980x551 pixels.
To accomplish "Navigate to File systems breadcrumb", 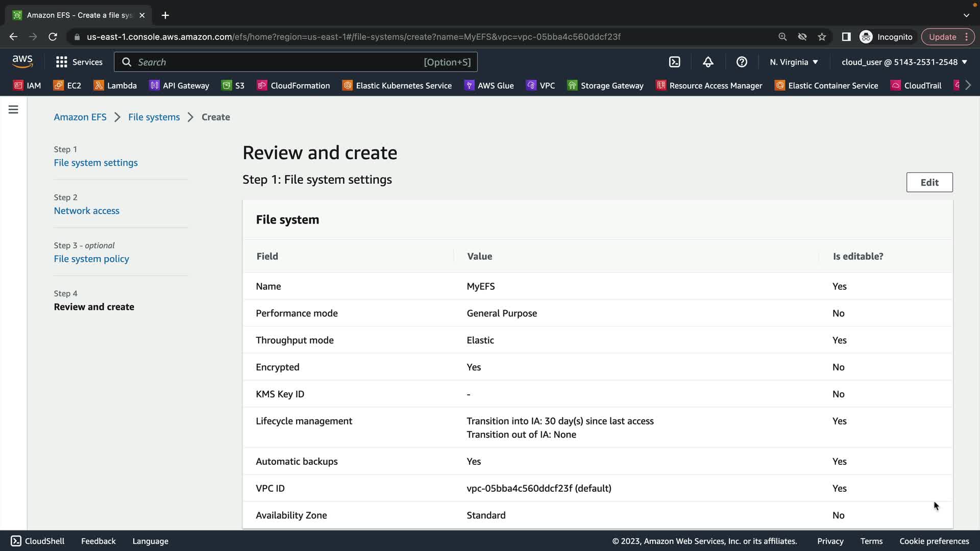I will pos(154,117).
